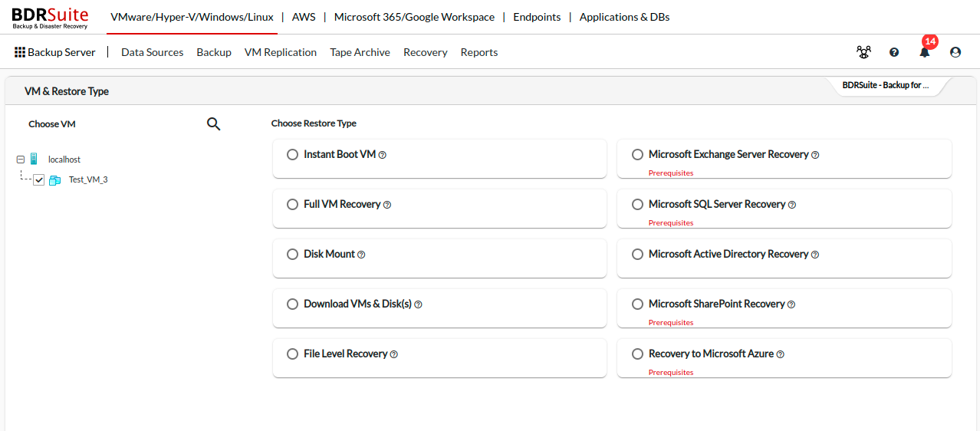Click the VM & Restore Type heading

pyautogui.click(x=67, y=91)
